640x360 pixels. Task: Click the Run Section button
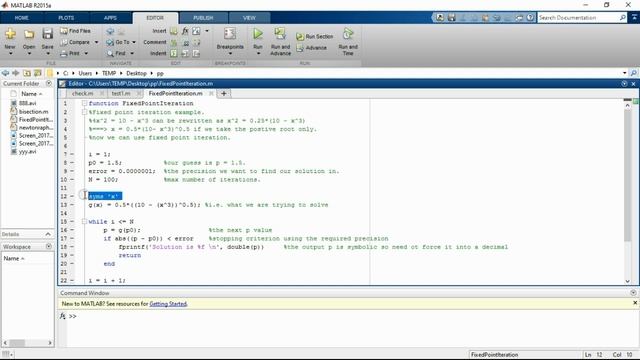(315, 36)
